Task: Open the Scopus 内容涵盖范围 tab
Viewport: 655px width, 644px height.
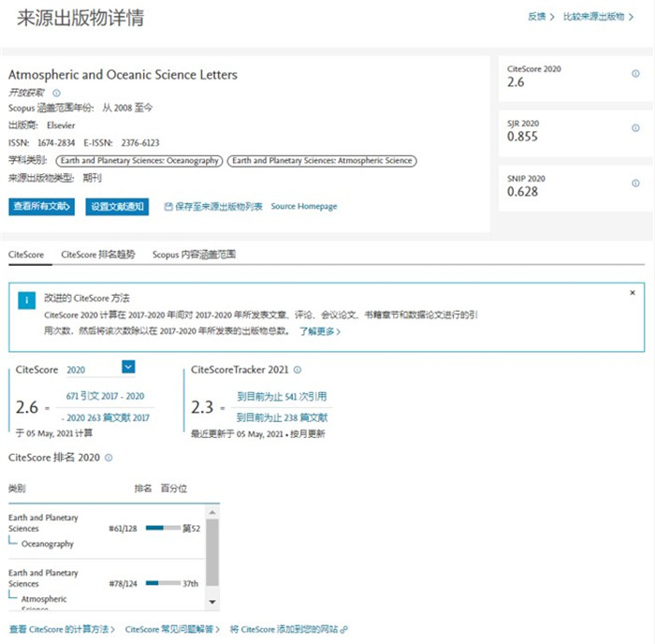Action: coord(194,254)
